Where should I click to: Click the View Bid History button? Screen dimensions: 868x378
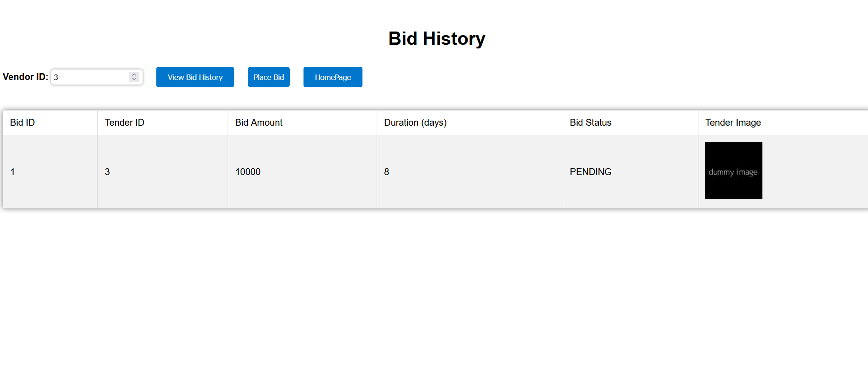195,77
